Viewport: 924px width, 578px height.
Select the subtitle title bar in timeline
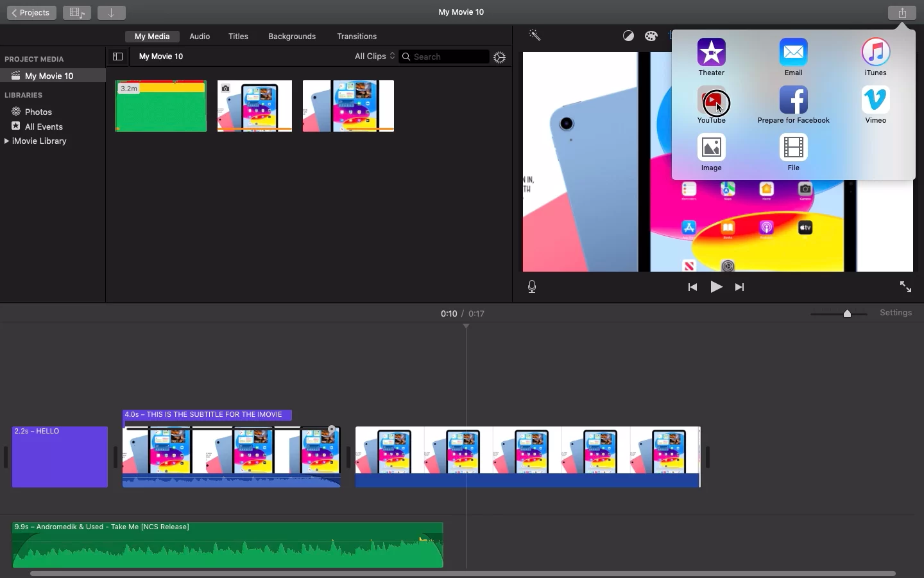pos(207,415)
